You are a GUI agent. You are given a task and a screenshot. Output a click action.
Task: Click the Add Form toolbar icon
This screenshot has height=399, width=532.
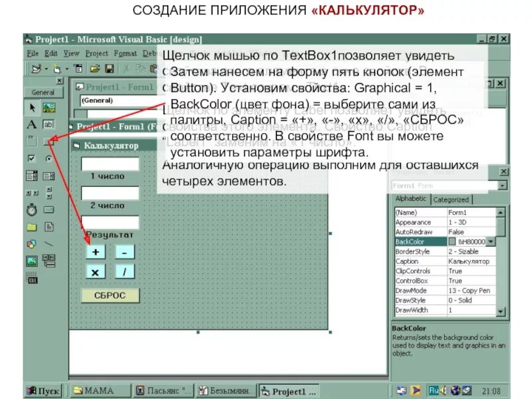(x=57, y=69)
